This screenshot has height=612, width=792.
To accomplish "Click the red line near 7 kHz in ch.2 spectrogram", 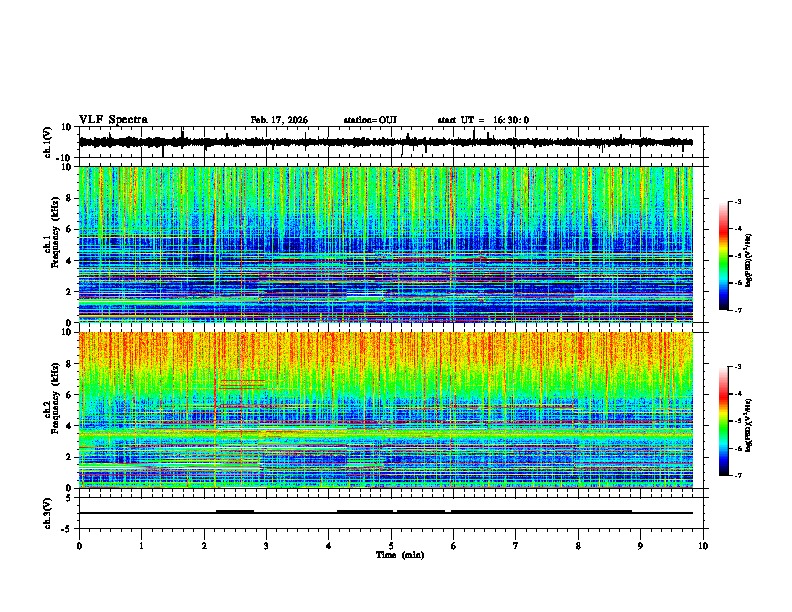I will 242,381.
